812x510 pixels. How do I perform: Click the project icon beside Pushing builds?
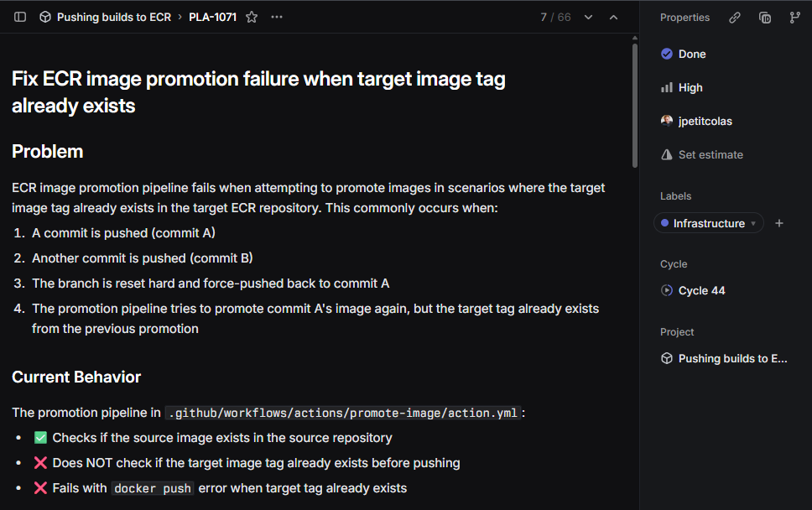pos(666,358)
